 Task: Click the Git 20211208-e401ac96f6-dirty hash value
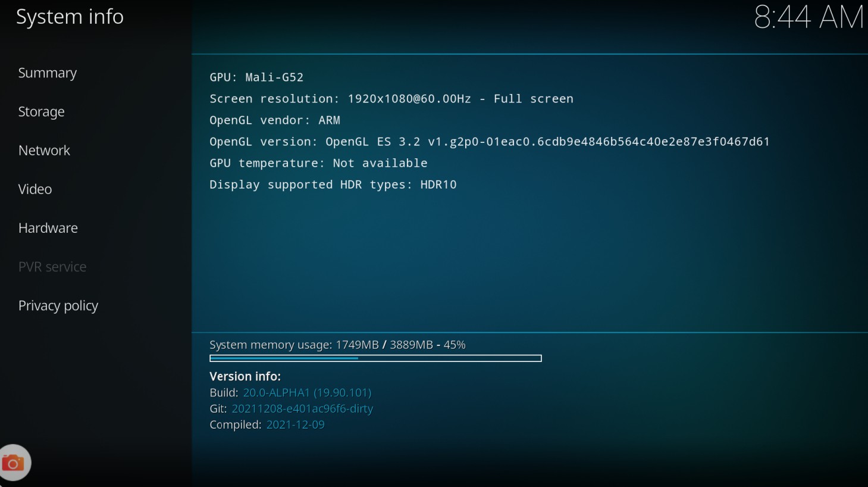[302, 408]
